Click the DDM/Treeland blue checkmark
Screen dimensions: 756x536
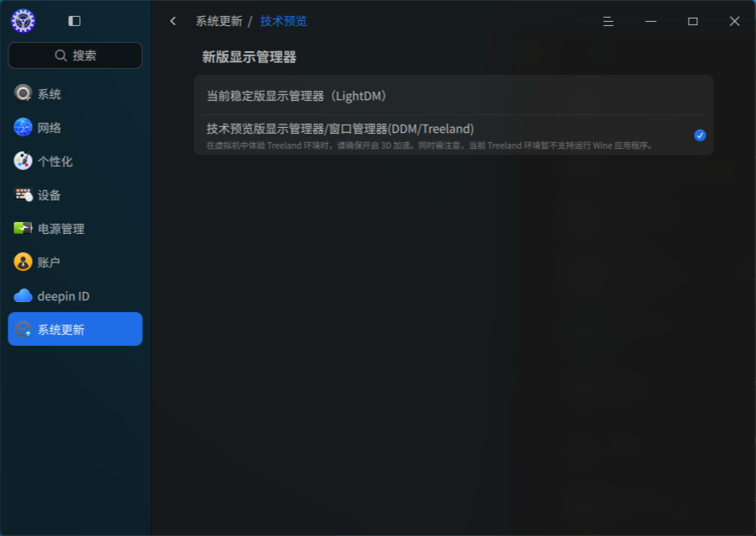(700, 135)
